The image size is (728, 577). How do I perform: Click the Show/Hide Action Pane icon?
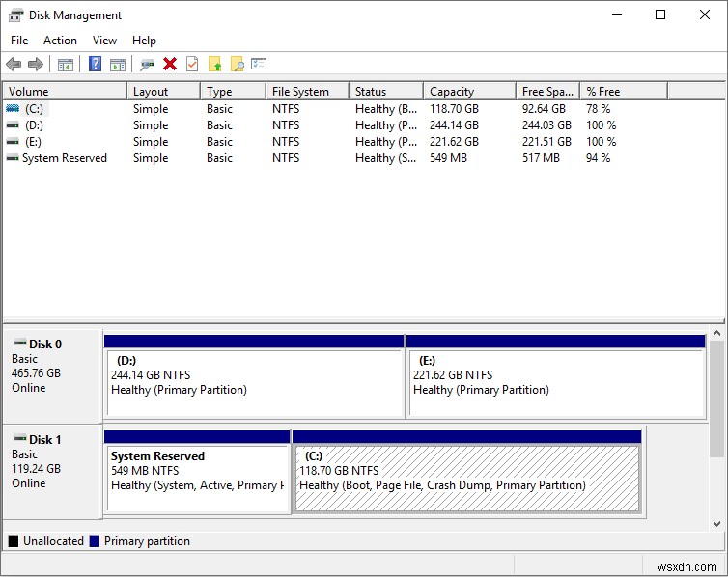click(118, 65)
